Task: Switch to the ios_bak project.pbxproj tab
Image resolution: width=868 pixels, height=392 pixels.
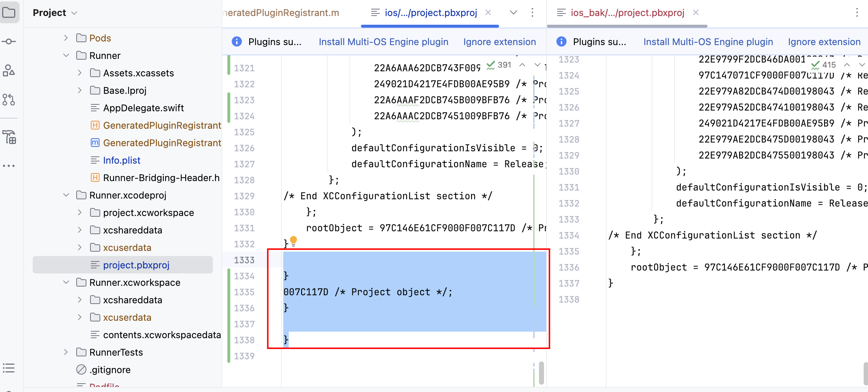Action: click(x=627, y=13)
